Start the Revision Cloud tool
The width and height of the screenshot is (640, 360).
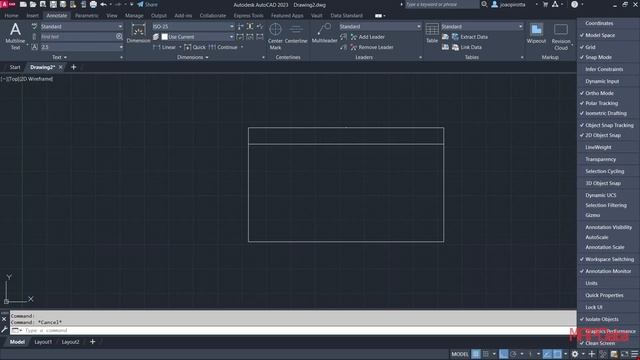[x=561, y=37]
